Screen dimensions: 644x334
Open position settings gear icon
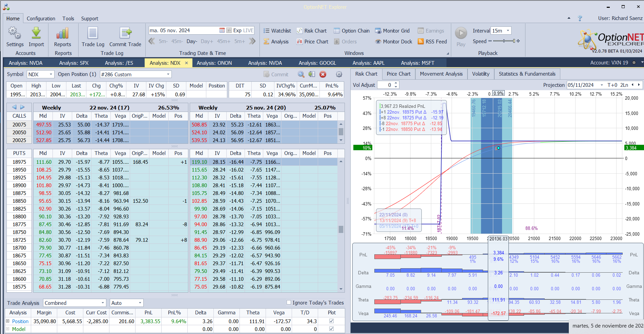click(339, 74)
